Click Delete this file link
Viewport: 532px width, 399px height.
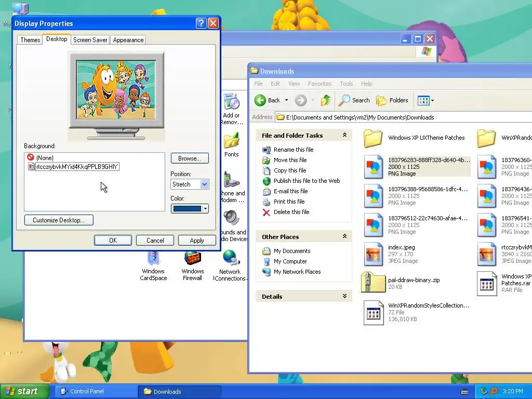(291, 212)
